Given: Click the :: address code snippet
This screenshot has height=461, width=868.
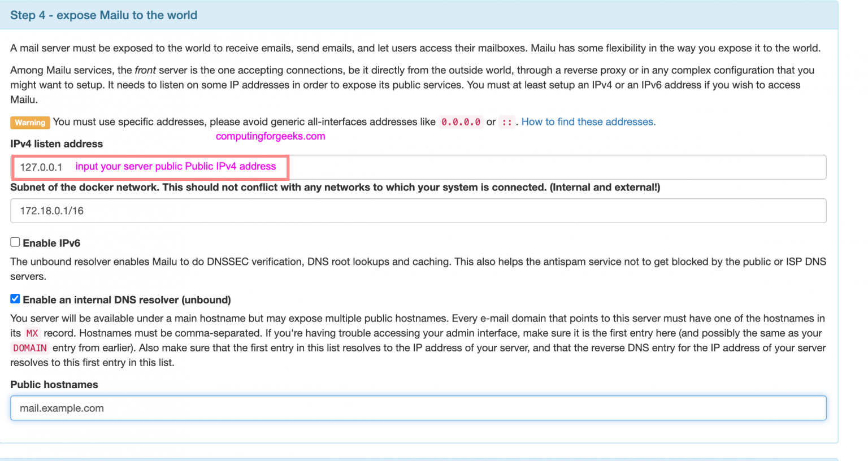Looking at the screenshot, I should tap(507, 122).
